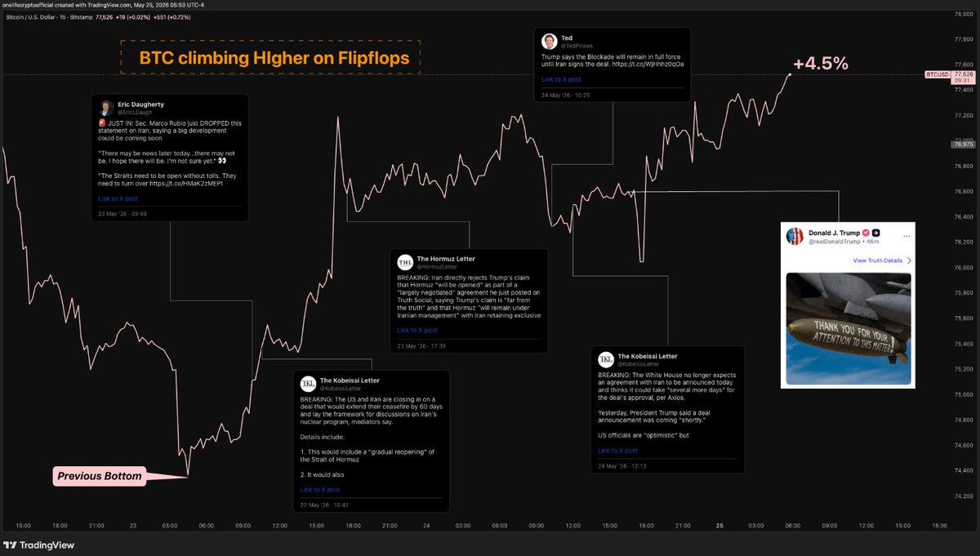The width and height of the screenshot is (980, 556).
Task: Click the 23 May '26 · 17:39 timestamp
Action: point(421,346)
